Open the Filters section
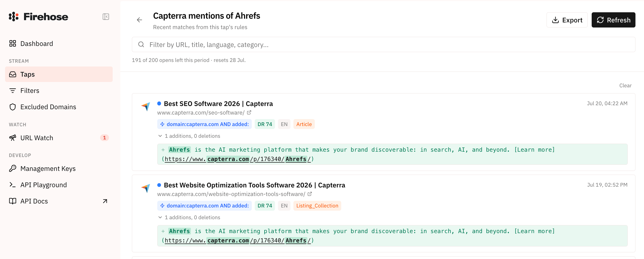 (59, 91)
